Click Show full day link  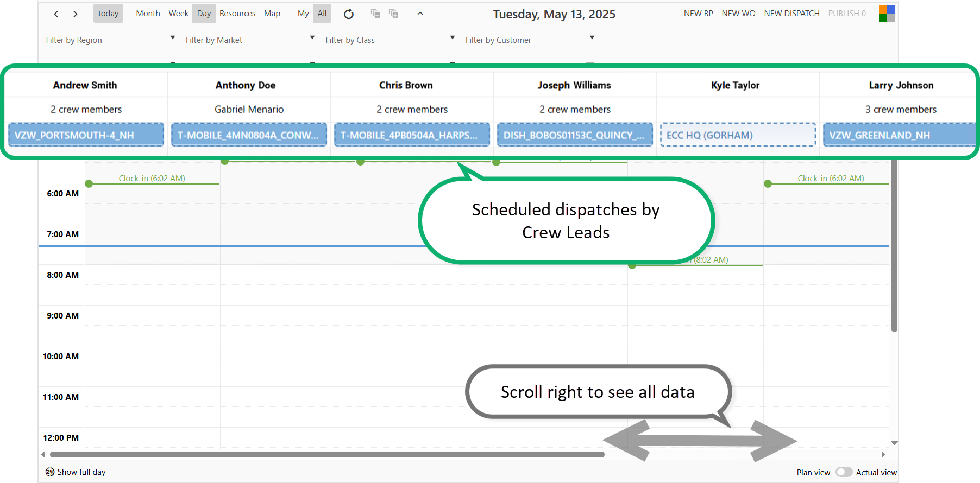[81, 472]
